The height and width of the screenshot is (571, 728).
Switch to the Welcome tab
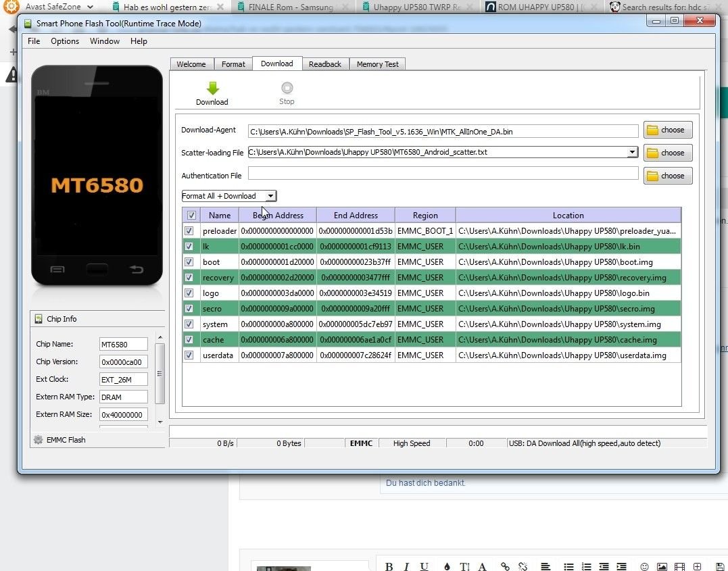[191, 64]
